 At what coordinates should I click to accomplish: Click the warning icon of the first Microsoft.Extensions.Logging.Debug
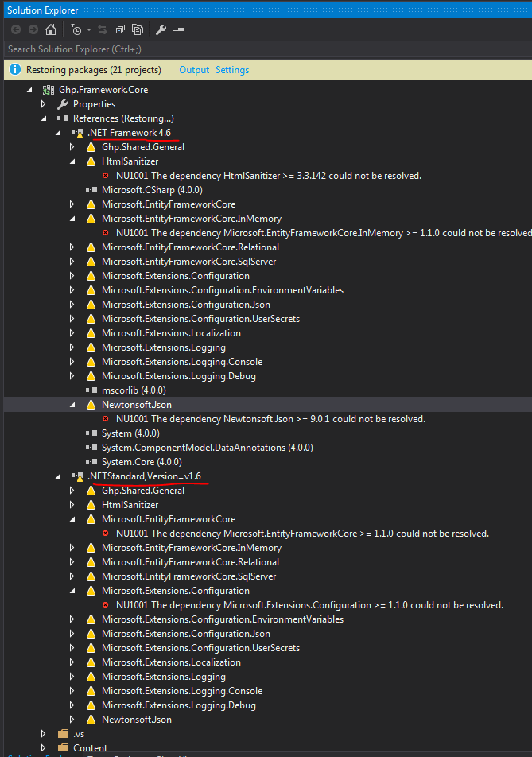point(91,376)
